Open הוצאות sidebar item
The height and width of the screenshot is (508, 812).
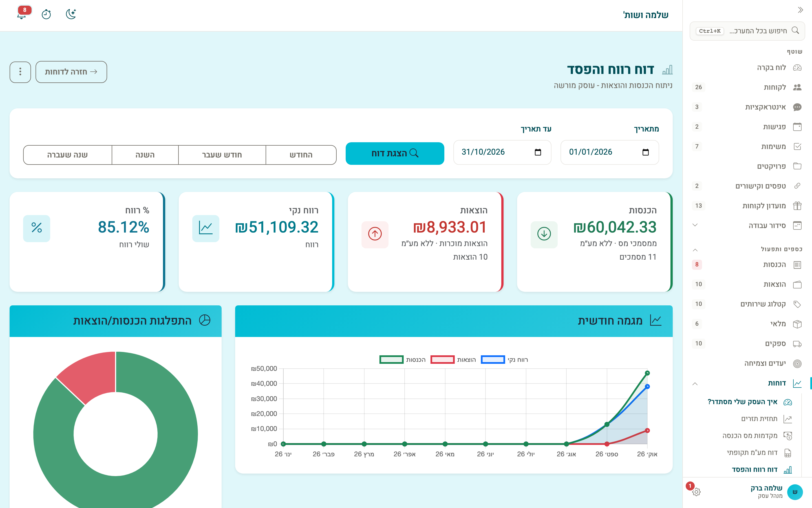coord(747,284)
